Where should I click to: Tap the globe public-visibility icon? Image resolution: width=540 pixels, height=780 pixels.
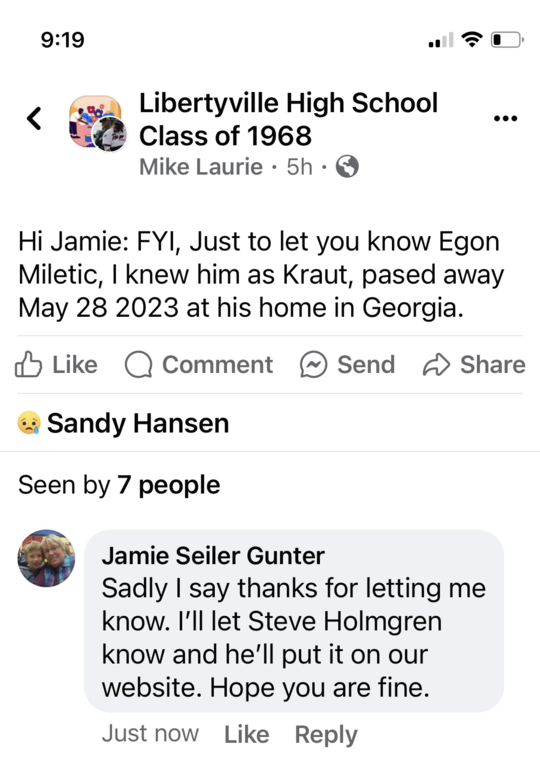click(347, 167)
